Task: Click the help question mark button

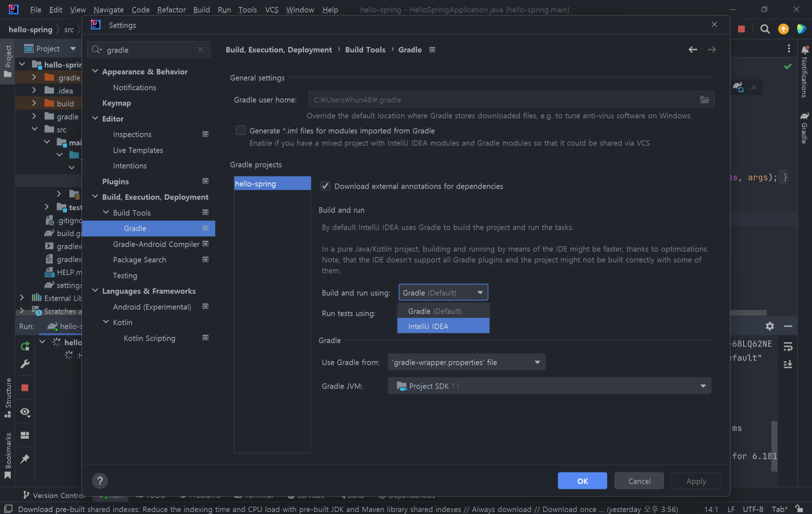Action: (x=100, y=481)
